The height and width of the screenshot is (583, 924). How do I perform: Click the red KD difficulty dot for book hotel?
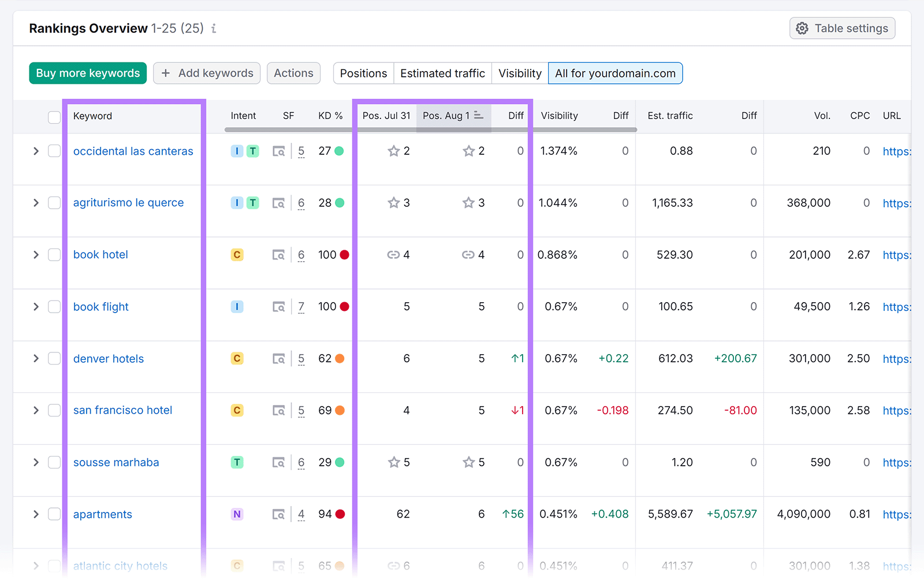(x=345, y=254)
